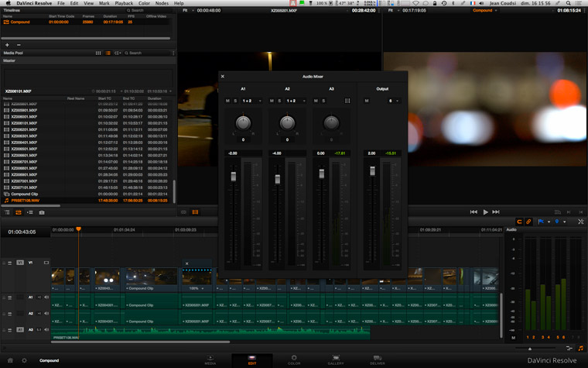Switch to the Deliver page
The image size is (588, 368).
(x=378, y=360)
